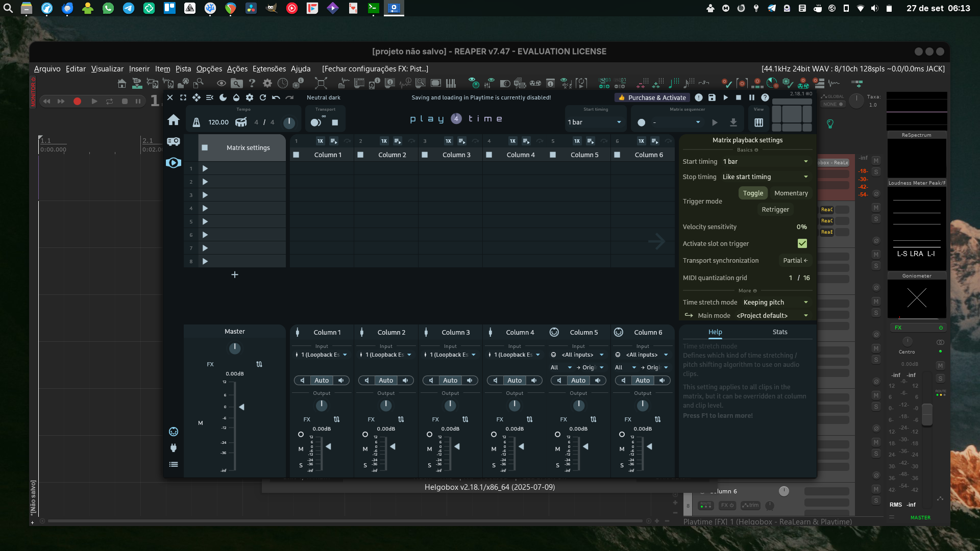Open the Start timing dropdown in settings
Image resolution: width=980 pixels, height=551 pixels.
tap(765, 162)
